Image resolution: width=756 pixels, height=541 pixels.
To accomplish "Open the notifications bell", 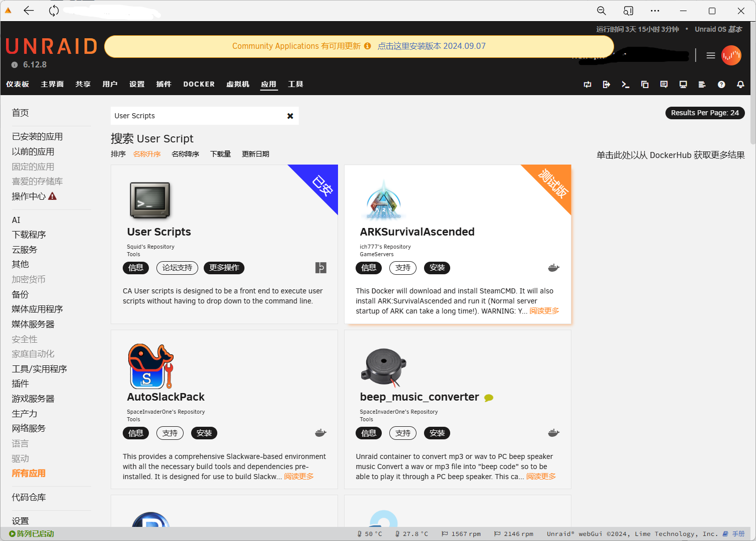I will coord(740,85).
